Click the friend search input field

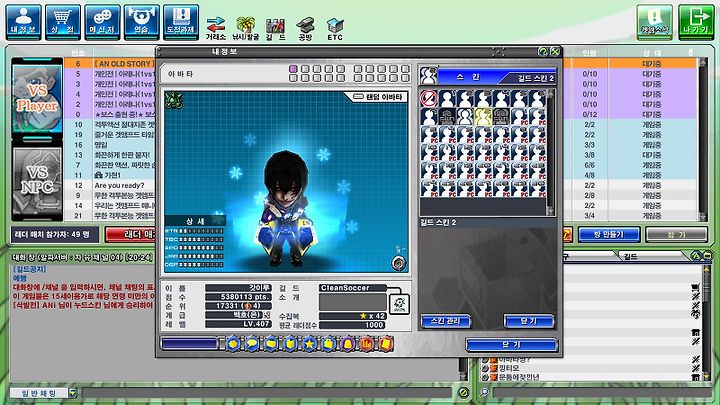point(602,393)
